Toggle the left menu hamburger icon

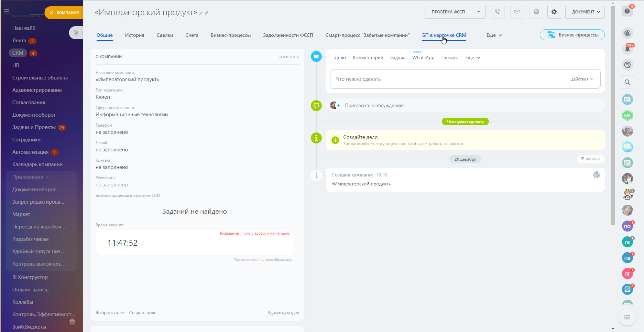coord(6,11)
